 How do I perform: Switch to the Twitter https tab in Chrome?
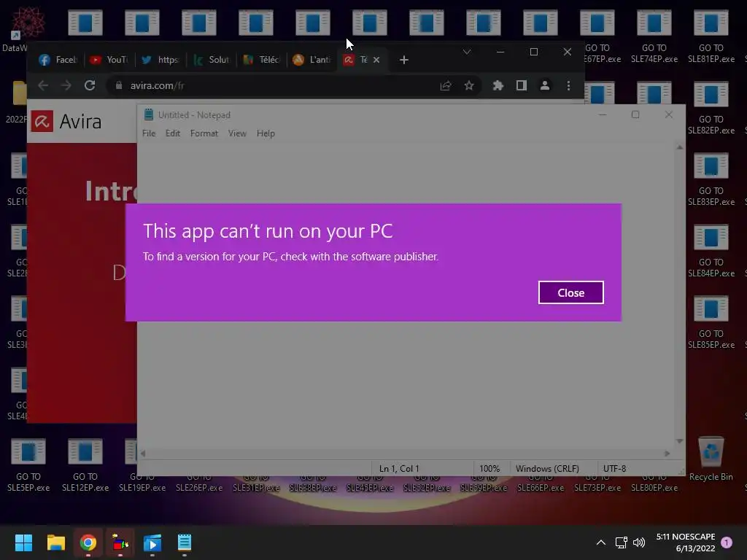[x=160, y=60]
